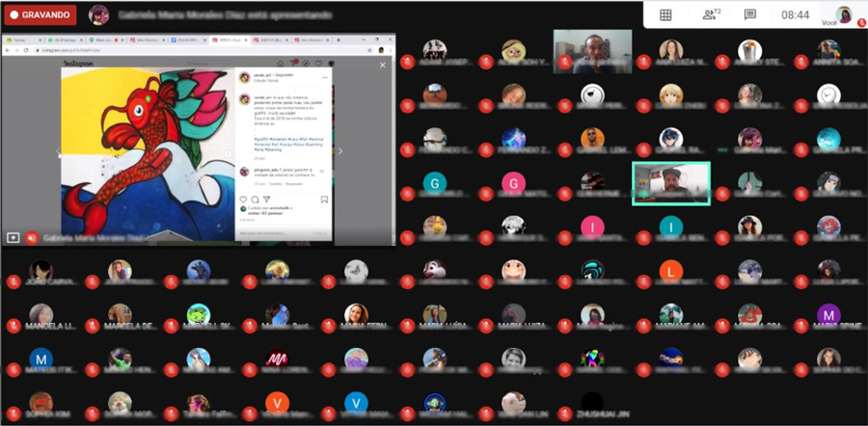The width and height of the screenshot is (868, 426).
Task: Open the grid layout tiles icon
Action: point(665,14)
